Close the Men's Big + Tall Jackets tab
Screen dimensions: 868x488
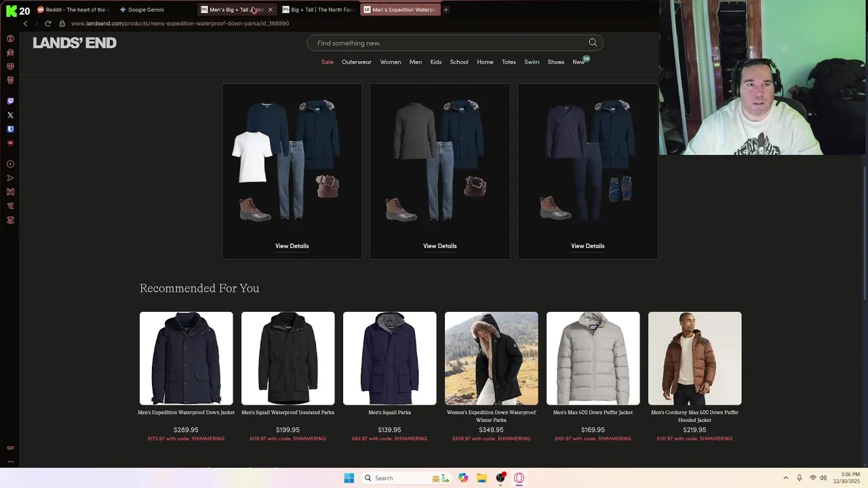click(270, 9)
